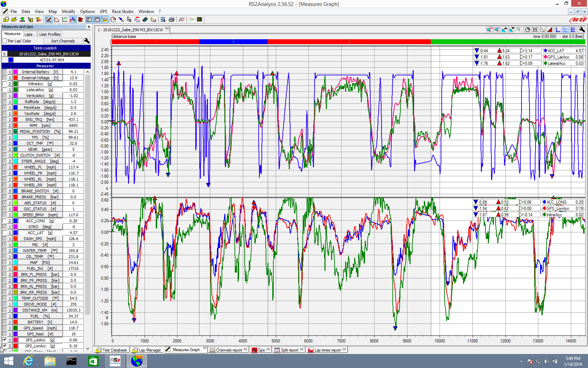
Task: Click the measures list scroll-up arrow
Action: pos(88,72)
